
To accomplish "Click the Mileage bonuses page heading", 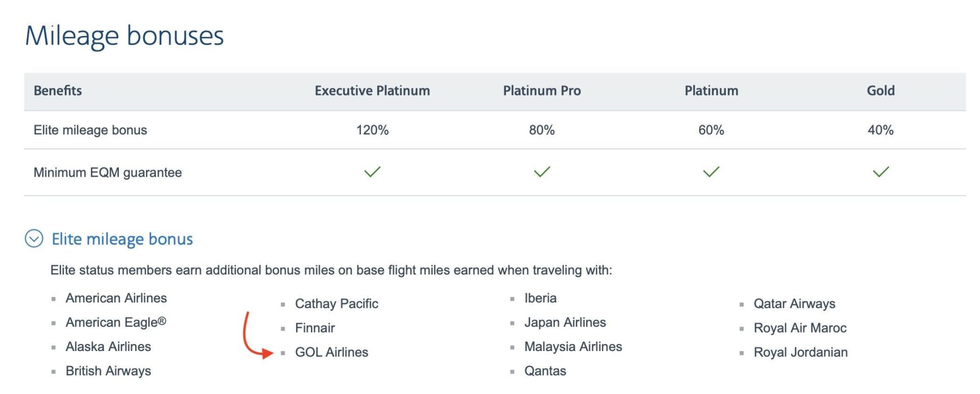I will tap(125, 36).
